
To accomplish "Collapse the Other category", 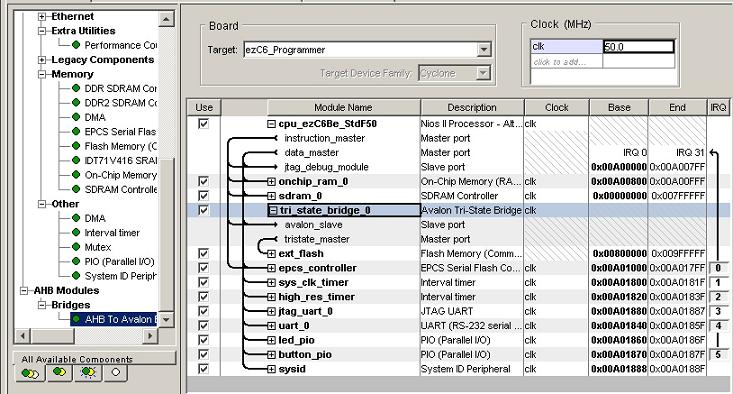I will [42, 204].
